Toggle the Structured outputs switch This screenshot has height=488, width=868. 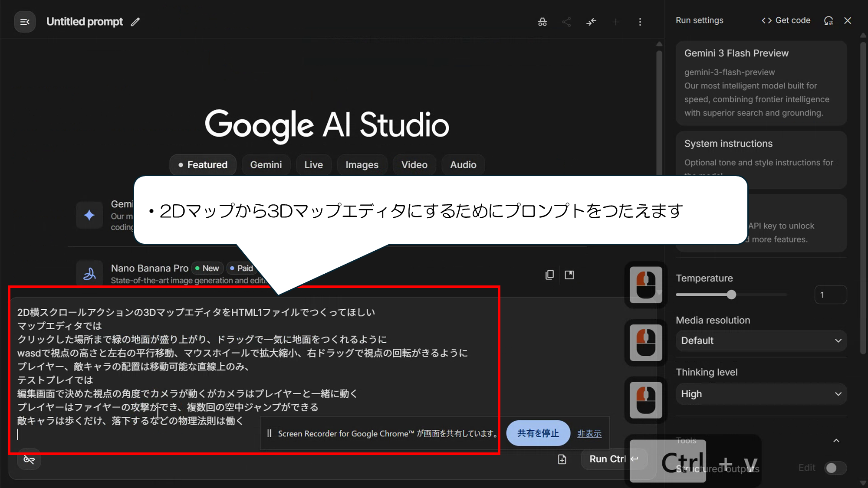pos(835,468)
